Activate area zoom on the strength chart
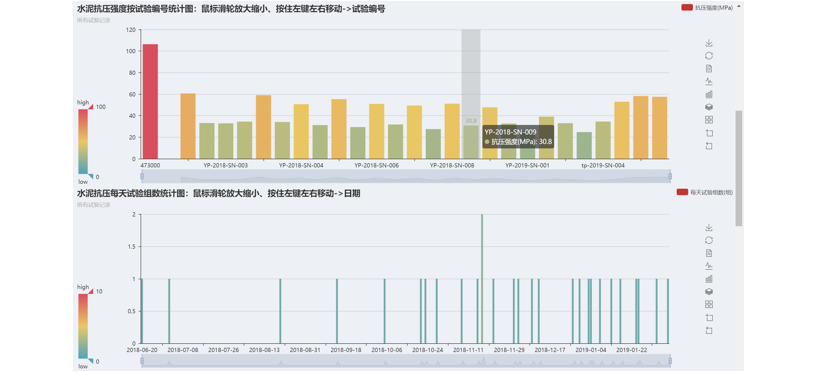The height and width of the screenshot is (372, 827). 709,133
